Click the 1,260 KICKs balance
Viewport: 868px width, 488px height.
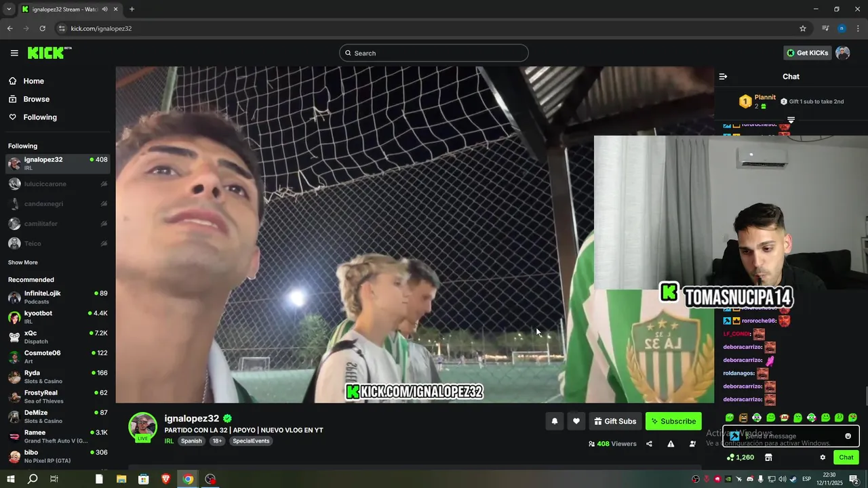(740, 457)
